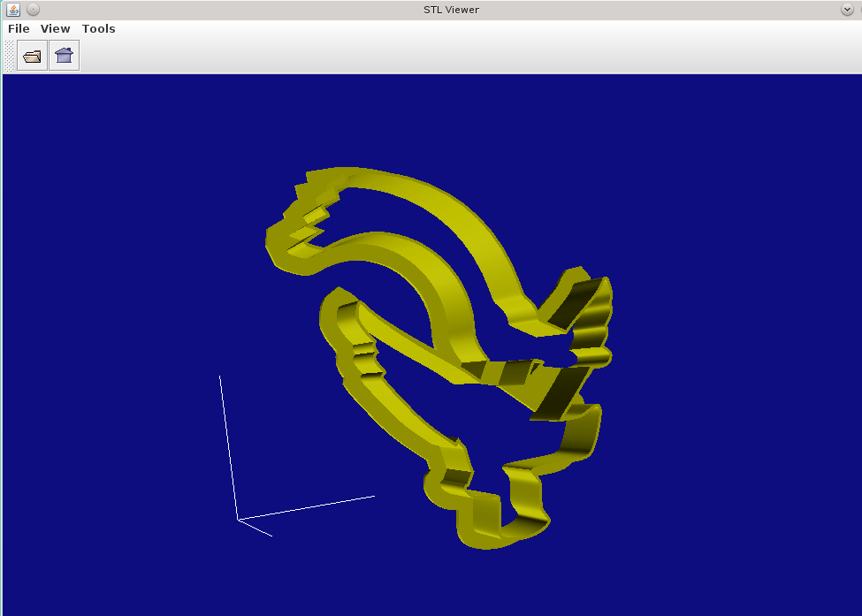
Task: Open the View menu
Action: point(55,28)
